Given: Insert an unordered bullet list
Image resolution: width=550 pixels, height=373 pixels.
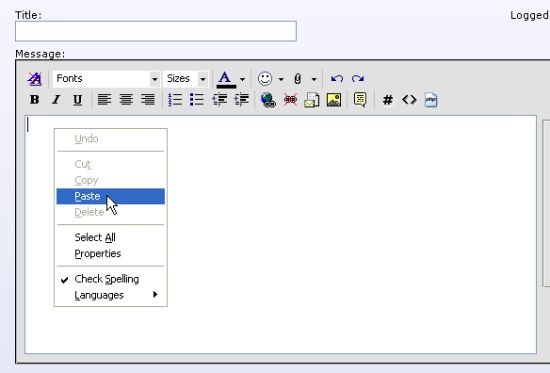Looking at the screenshot, I should click(x=197, y=100).
